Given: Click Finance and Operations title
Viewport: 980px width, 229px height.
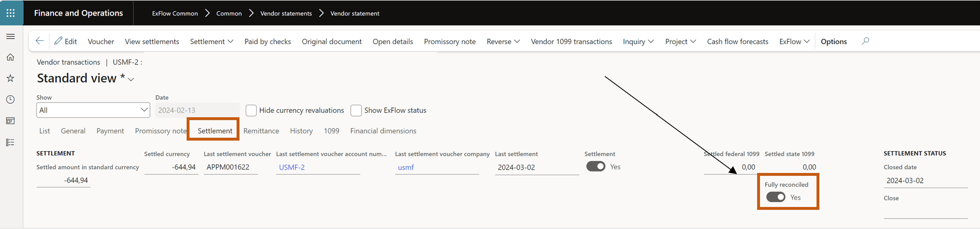Looking at the screenshot, I should (x=78, y=13).
